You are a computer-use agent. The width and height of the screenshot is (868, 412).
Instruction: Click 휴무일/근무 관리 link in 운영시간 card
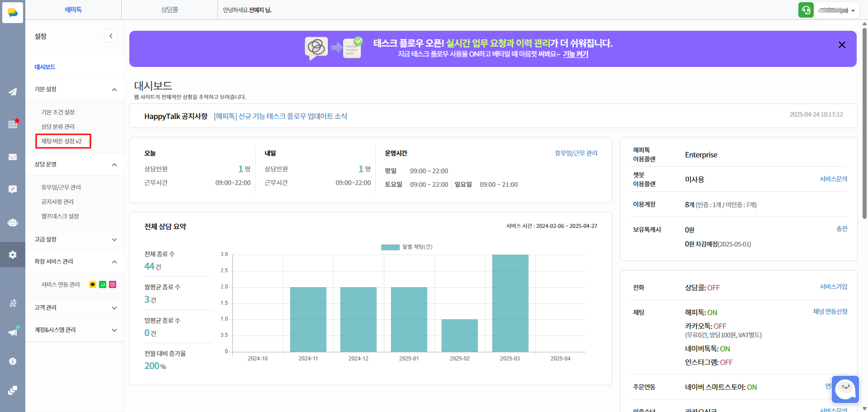pyautogui.click(x=576, y=153)
